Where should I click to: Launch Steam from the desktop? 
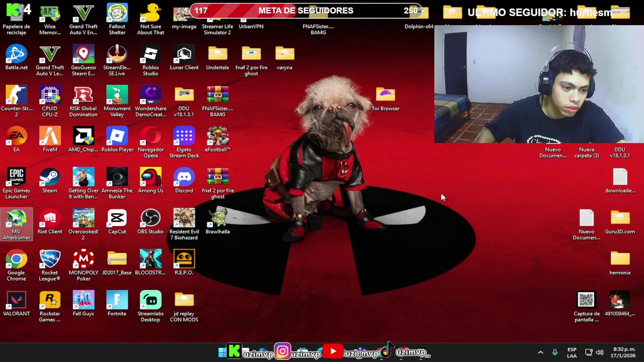click(x=50, y=180)
